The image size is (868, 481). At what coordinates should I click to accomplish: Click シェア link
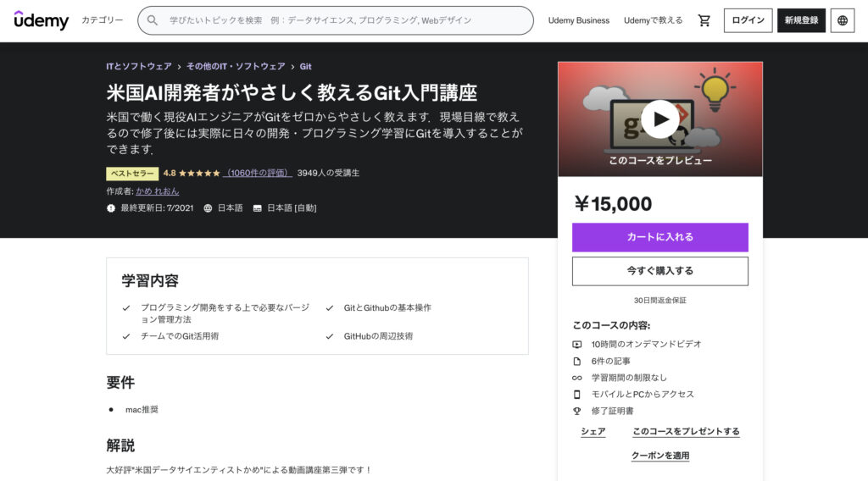(x=593, y=431)
